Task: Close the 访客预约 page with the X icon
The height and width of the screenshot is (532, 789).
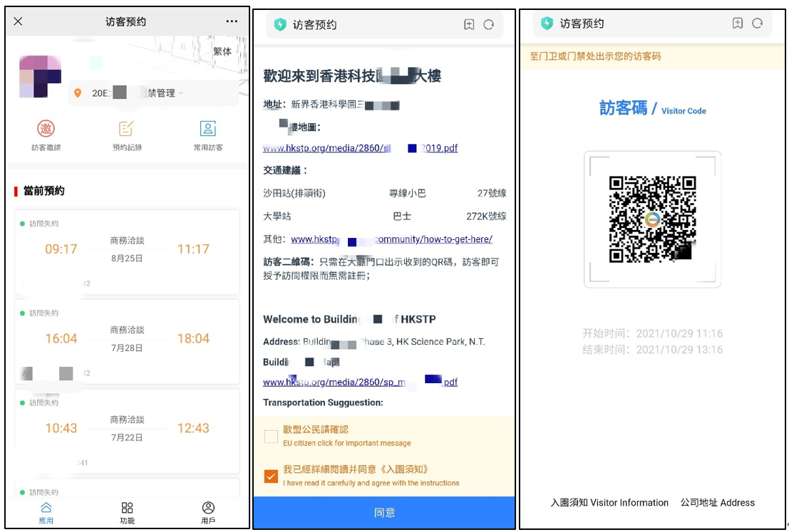Action: pos(18,21)
